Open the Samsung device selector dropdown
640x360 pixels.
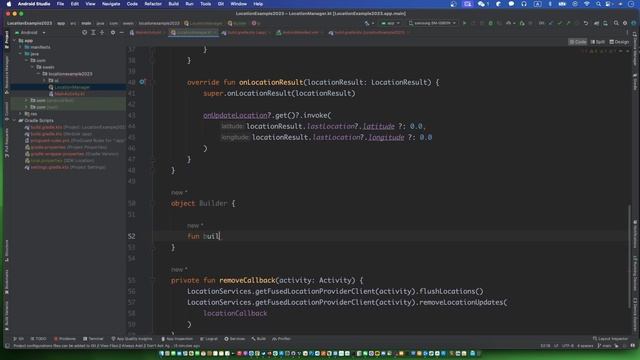pos(432,23)
